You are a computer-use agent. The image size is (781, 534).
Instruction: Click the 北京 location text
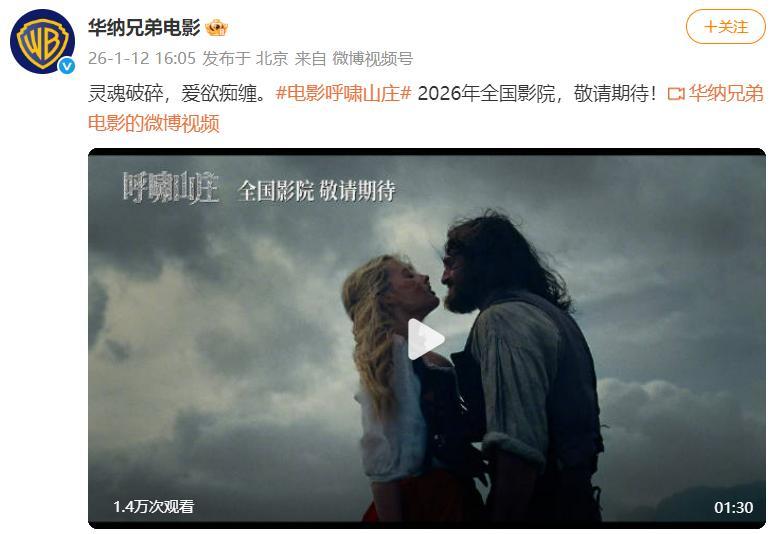(x=272, y=59)
